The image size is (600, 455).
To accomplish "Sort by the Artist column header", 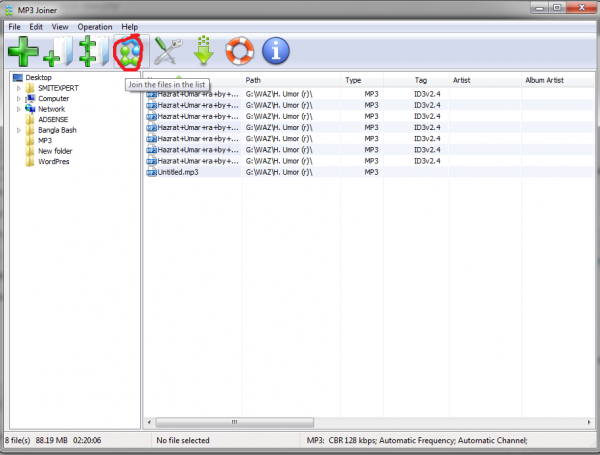I will tap(485, 80).
